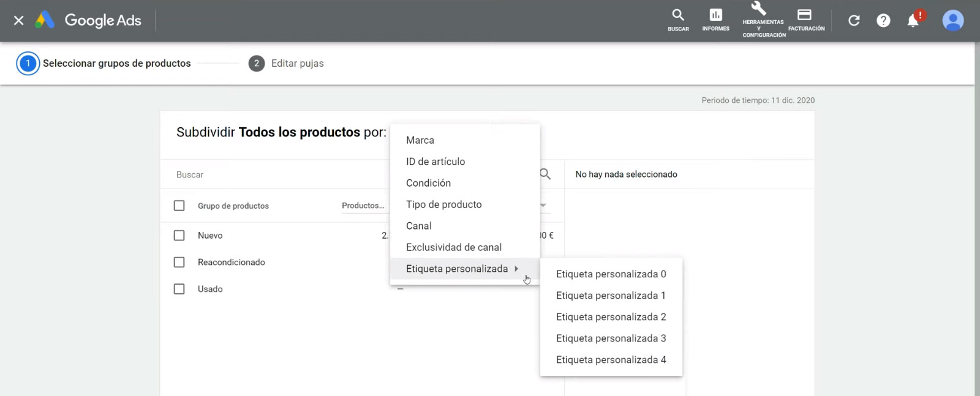Click Periodo de tiempo date text

click(x=758, y=100)
